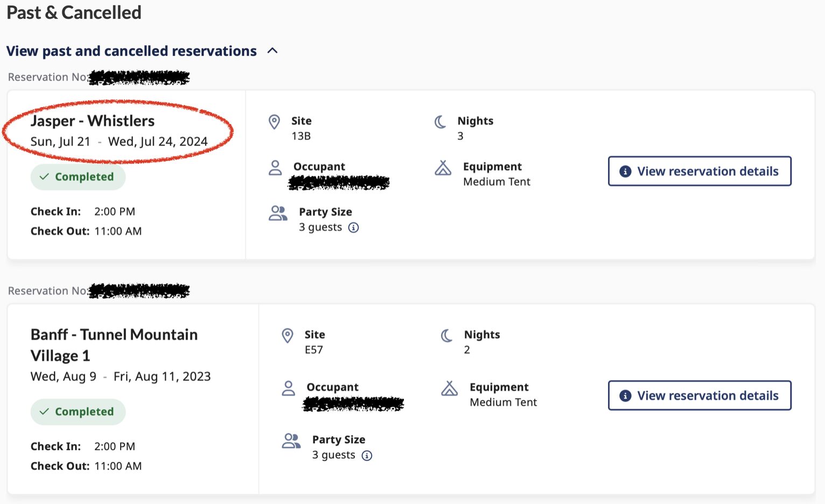Click the Completed status badge for Jasper Whistlers
825x504 pixels.
78,177
